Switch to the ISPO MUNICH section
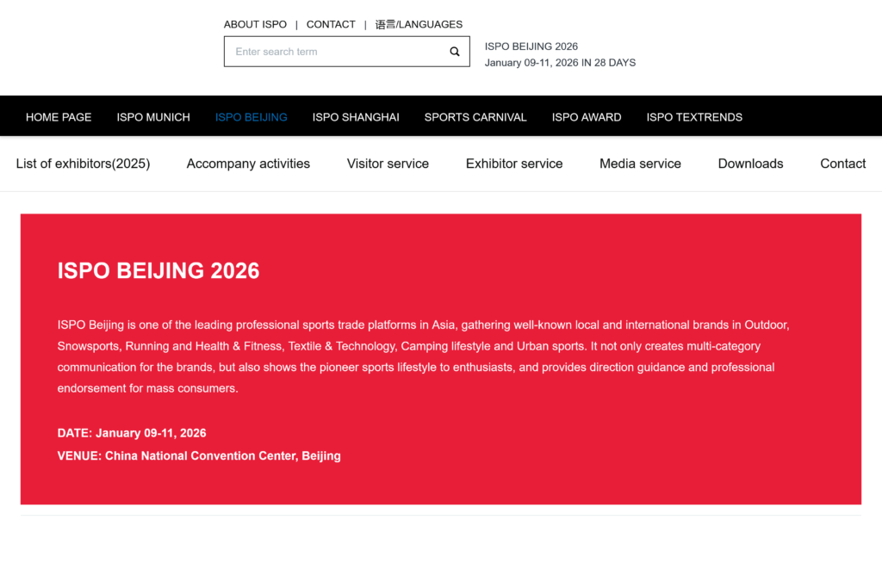This screenshot has height=588, width=882. [x=153, y=116]
